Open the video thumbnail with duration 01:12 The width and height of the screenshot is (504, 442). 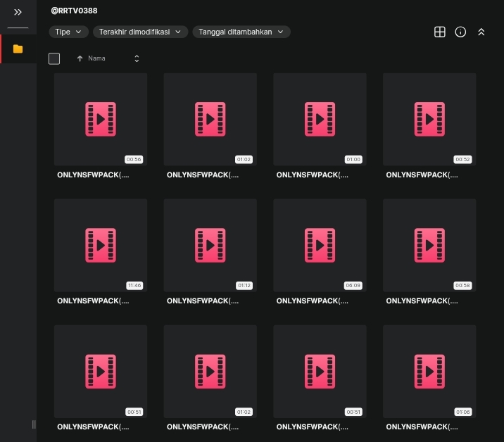(210, 245)
